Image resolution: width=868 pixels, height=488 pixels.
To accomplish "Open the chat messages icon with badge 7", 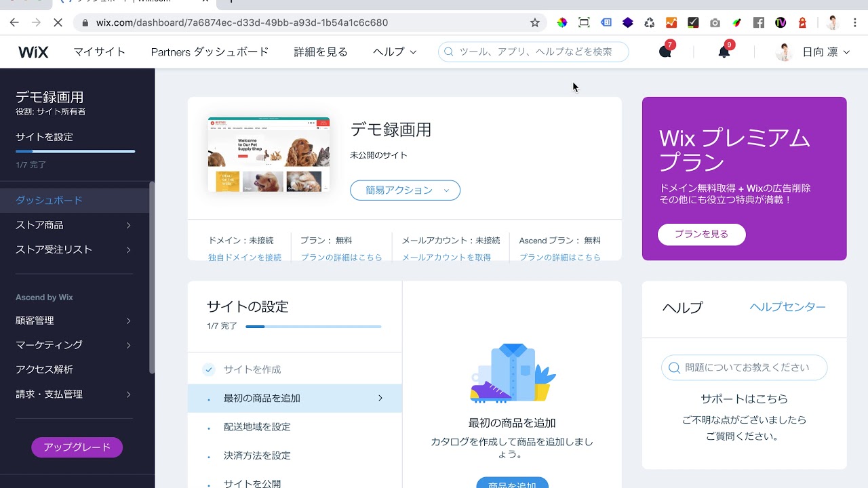I will coord(665,52).
